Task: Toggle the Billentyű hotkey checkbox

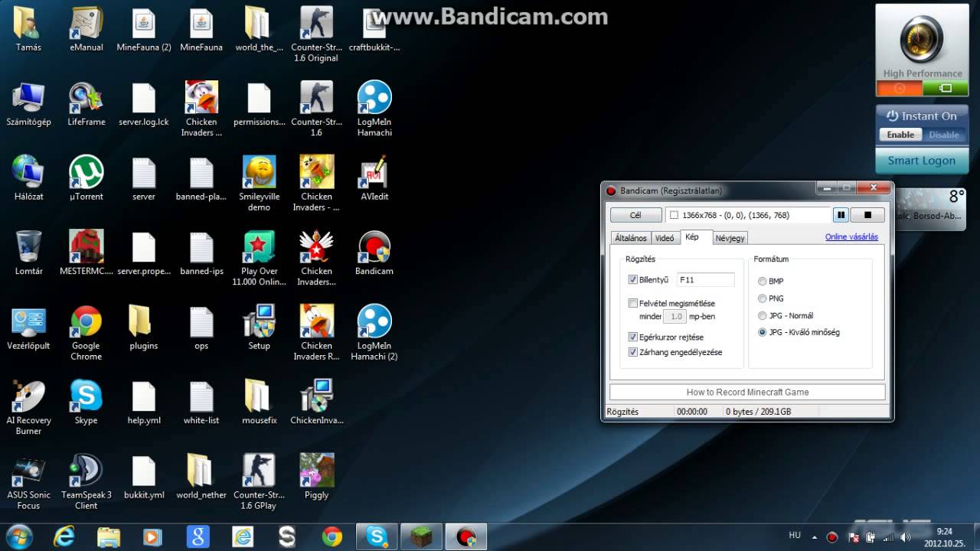Action: pyautogui.click(x=633, y=280)
